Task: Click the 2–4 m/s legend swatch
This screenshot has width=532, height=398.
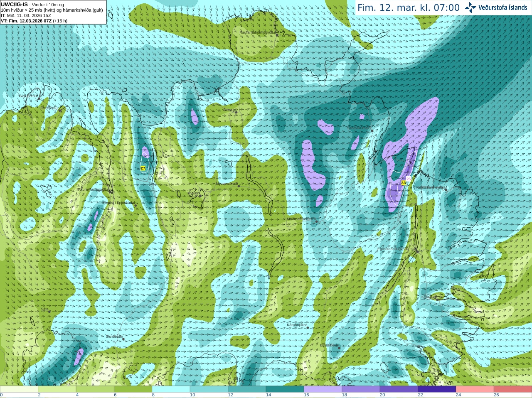Action: pyautogui.click(x=57, y=389)
